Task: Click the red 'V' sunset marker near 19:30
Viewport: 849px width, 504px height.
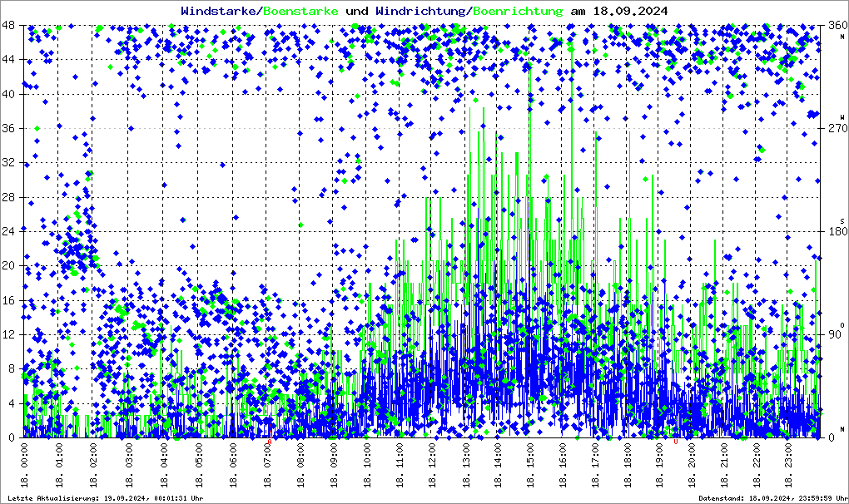Action: pos(675,442)
